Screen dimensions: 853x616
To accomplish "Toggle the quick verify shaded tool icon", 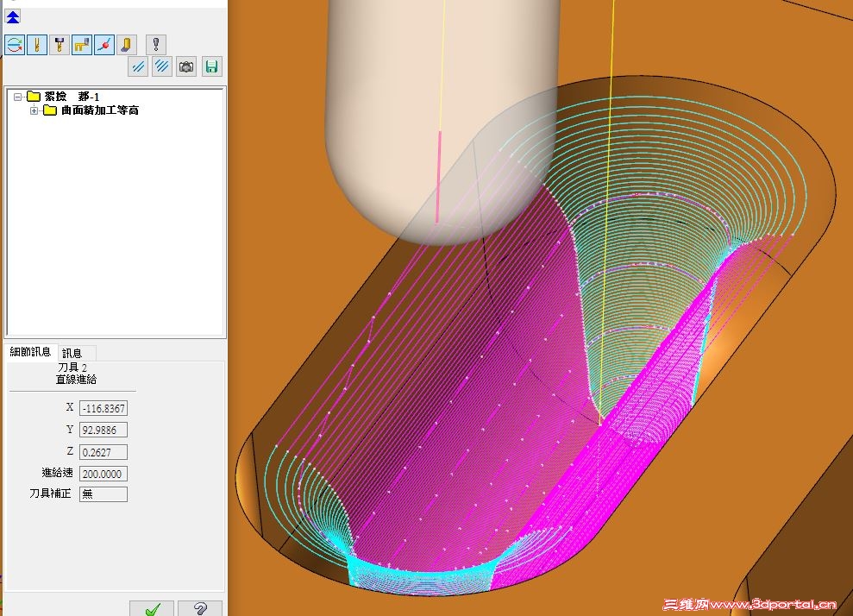I will [x=126, y=45].
